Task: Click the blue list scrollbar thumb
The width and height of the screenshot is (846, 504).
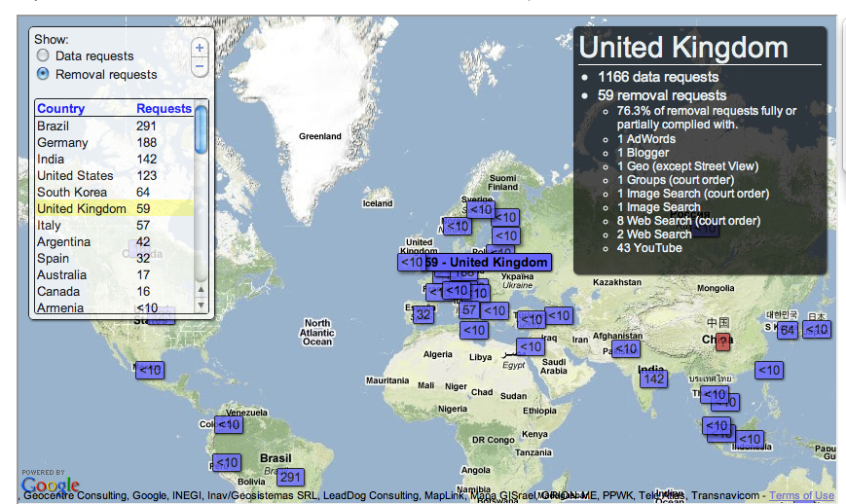Action: click(201, 129)
